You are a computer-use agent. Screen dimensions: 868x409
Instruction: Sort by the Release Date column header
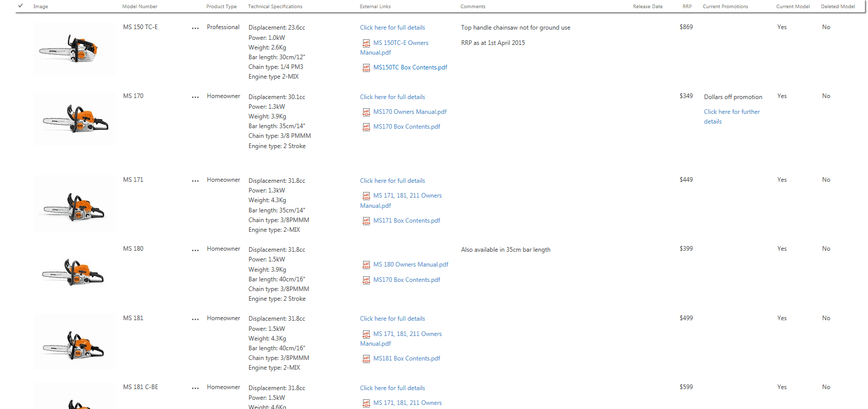coord(648,7)
